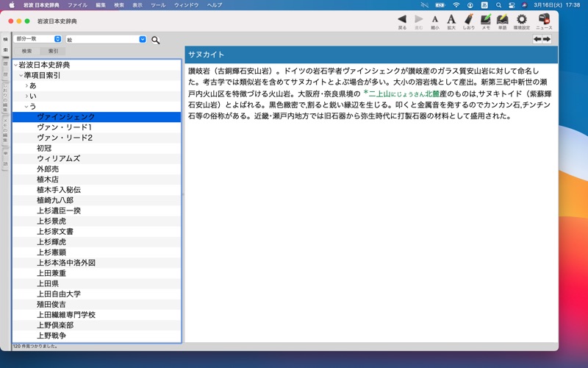The height and width of the screenshot is (368, 588).
Task: Open the ツール menu
Action: click(x=158, y=5)
